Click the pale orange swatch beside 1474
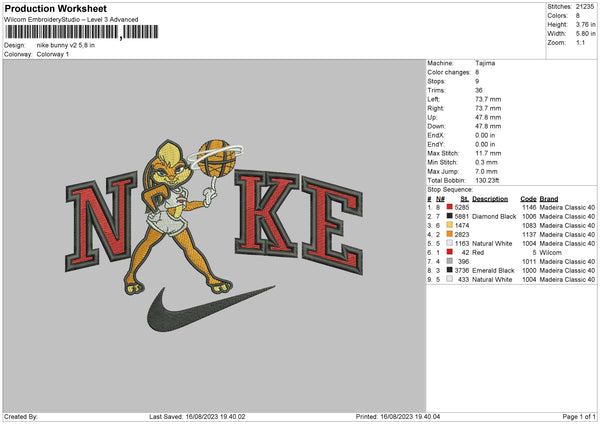This screenshot has height=424, width=600. 450,225
